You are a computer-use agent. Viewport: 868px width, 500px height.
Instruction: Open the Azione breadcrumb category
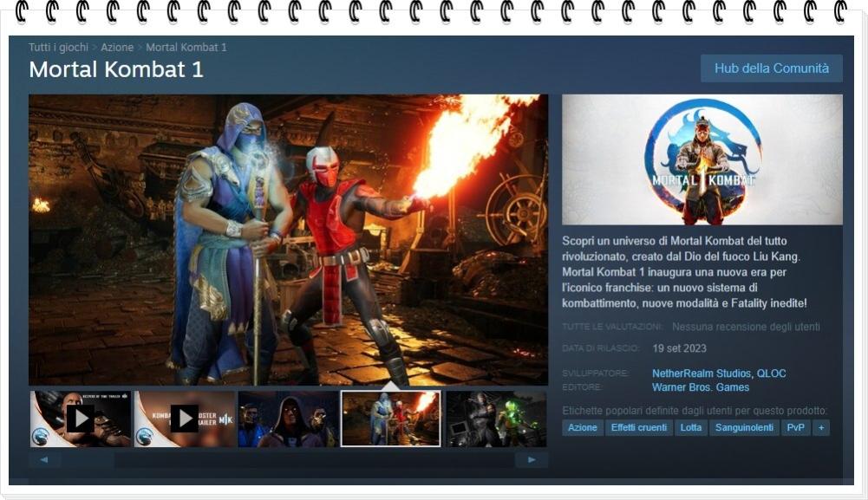tap(117, 47)
